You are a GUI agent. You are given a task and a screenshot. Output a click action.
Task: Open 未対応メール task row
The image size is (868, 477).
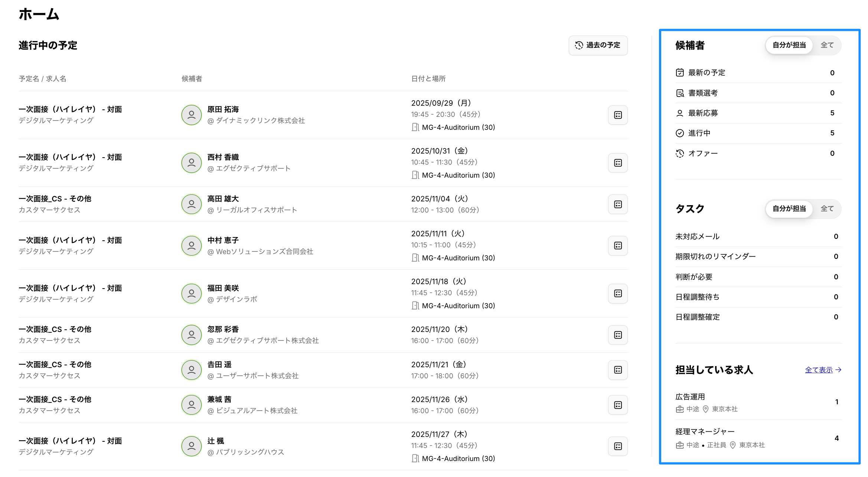click(697, 237)
